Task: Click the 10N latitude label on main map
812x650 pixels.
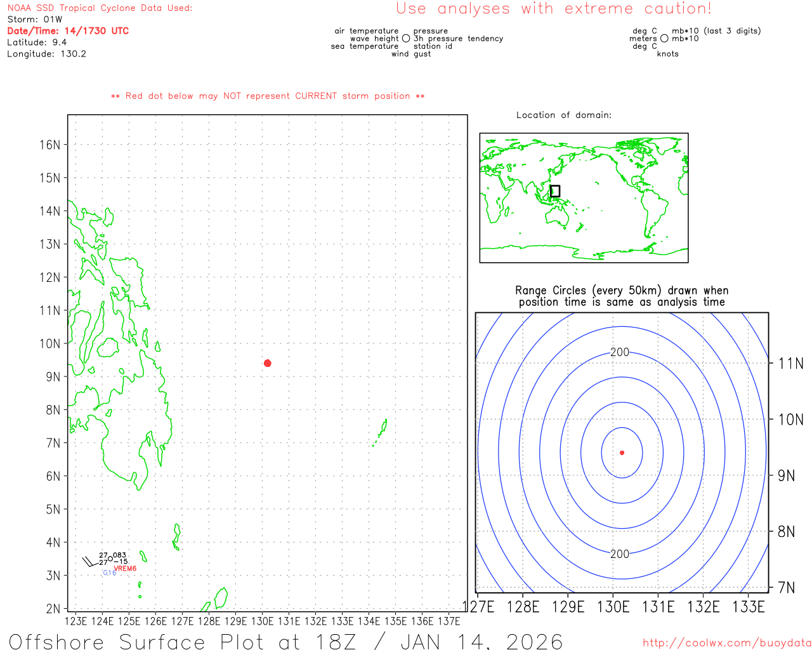Action: [x=50, y=343]
